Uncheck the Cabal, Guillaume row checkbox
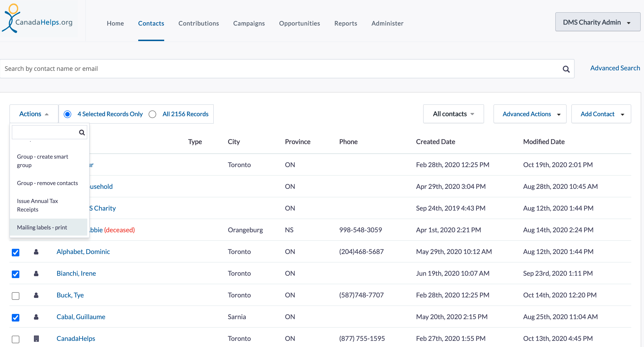The width and height of the screenshot is (644, 347). pos(16,317)
